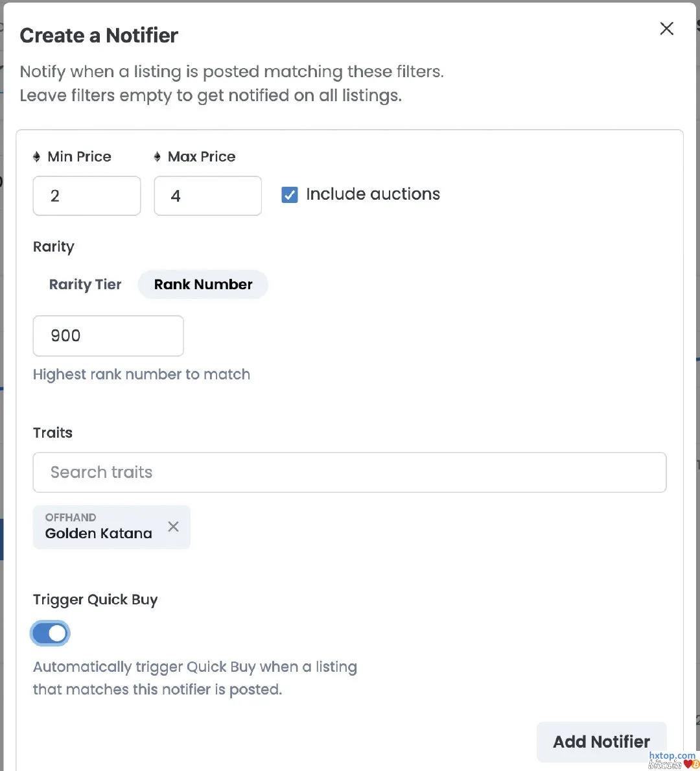
Task: Open the Search traits box
Action: tap(349, 472)
